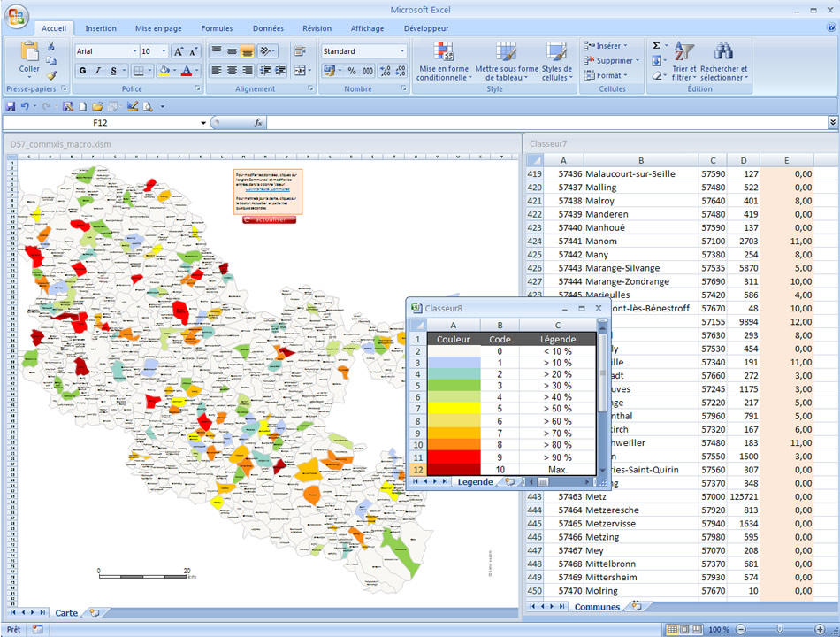This screenshot has height=637, width=840.
Task: Click the insert function fx button
Action: point(258,123)
